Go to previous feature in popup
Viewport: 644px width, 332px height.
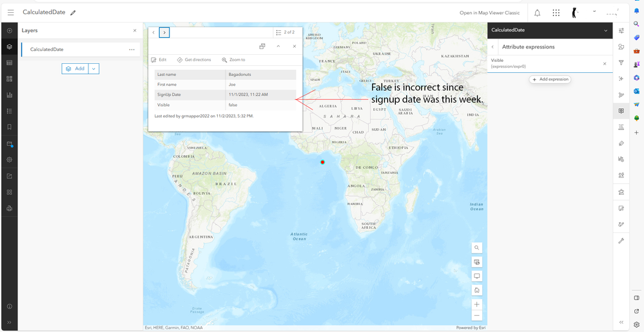click(x=153, y=32)
